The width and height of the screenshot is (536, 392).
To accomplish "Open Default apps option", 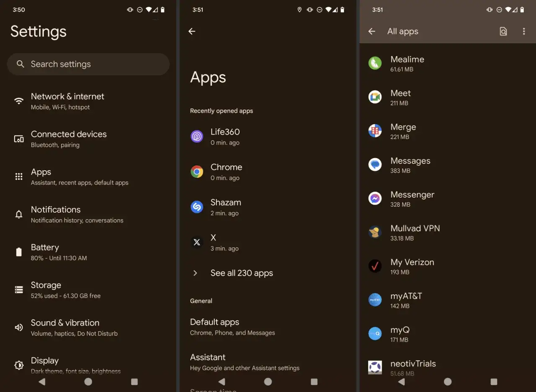I will tap(268, 327).
